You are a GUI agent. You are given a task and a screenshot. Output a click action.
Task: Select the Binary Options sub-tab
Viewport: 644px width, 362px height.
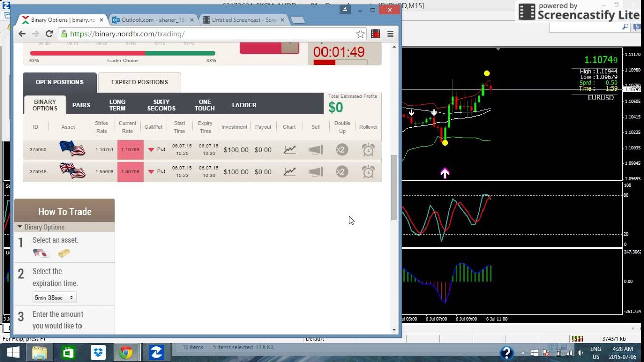coord(45,105)
